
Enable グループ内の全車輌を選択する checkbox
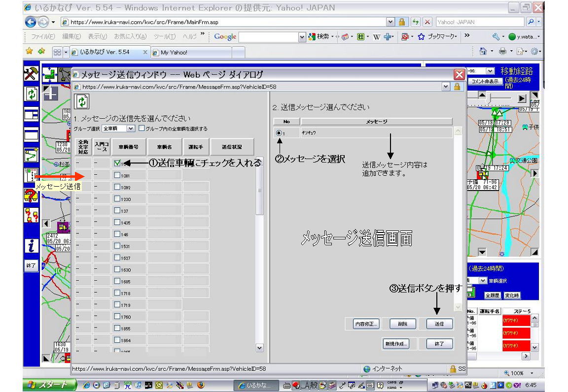142,129
